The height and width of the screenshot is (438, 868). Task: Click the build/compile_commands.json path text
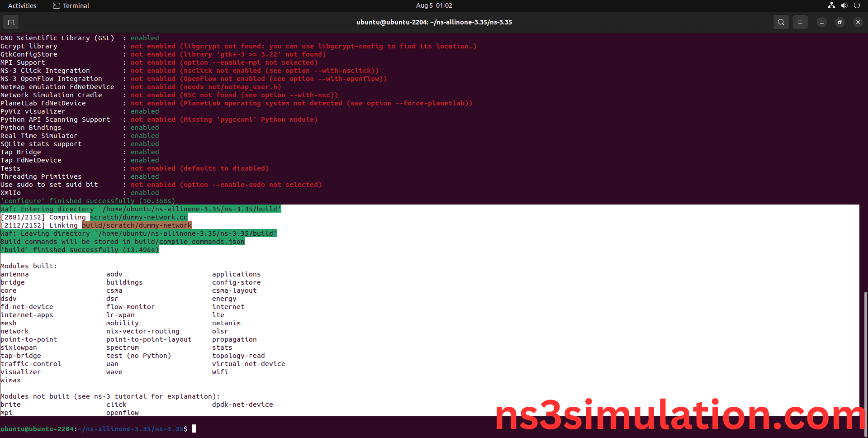(x=201, y=242)
